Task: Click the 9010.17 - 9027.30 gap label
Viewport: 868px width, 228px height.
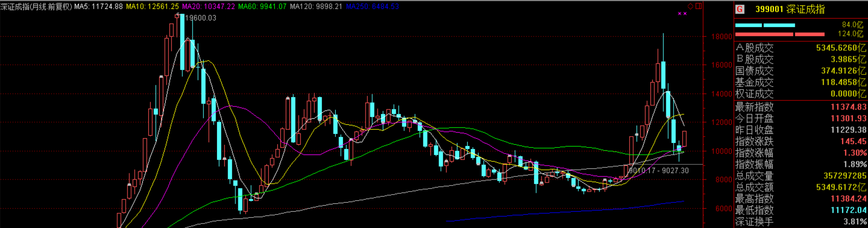Action: pyautogui.click(x=658, y=171)
